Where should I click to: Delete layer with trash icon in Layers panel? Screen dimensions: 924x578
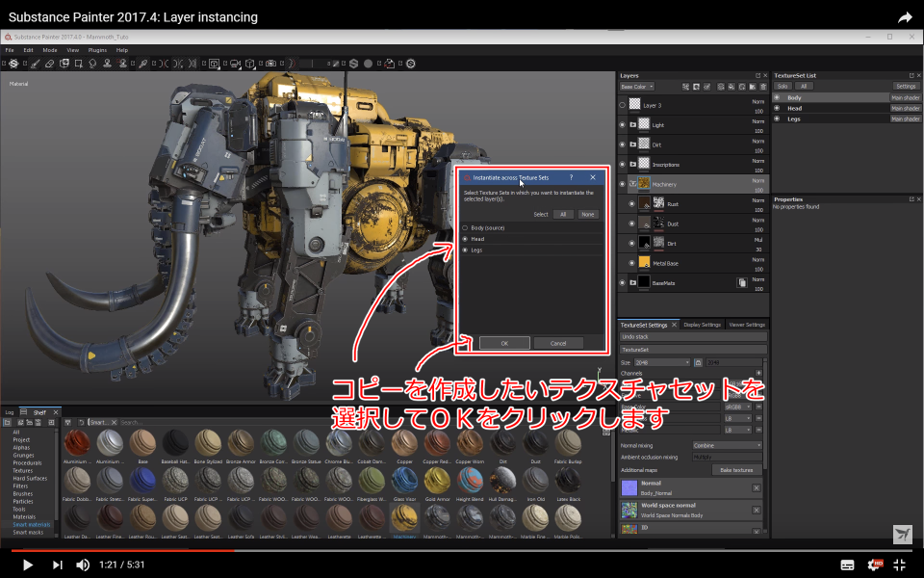(763, 87)
